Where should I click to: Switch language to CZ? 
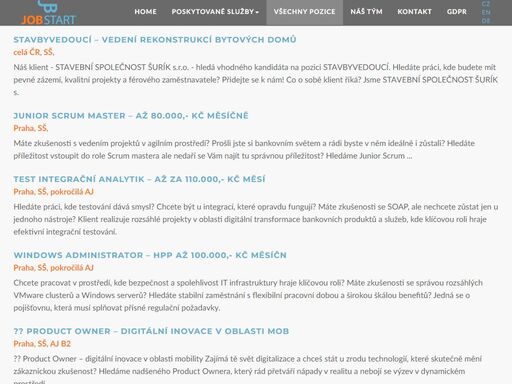click(486, 4)
